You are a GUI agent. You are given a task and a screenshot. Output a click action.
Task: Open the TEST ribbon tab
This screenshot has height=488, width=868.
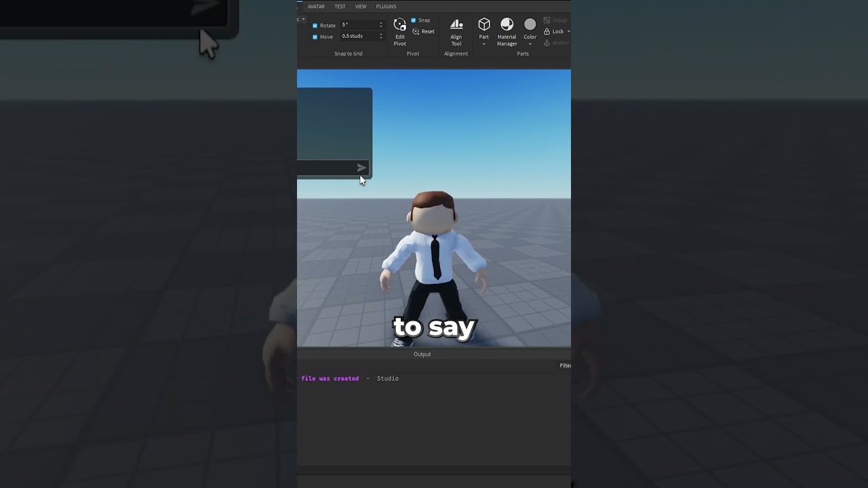(x=340, y=7)
